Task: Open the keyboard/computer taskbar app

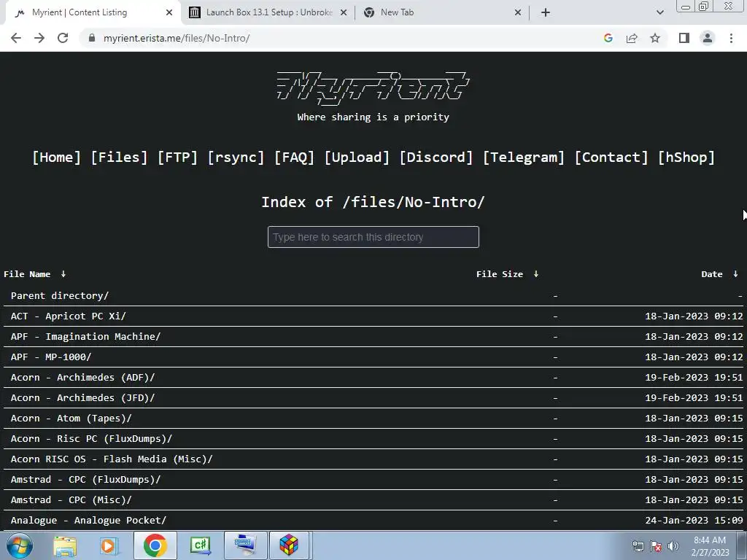Action: coord(245,545)
